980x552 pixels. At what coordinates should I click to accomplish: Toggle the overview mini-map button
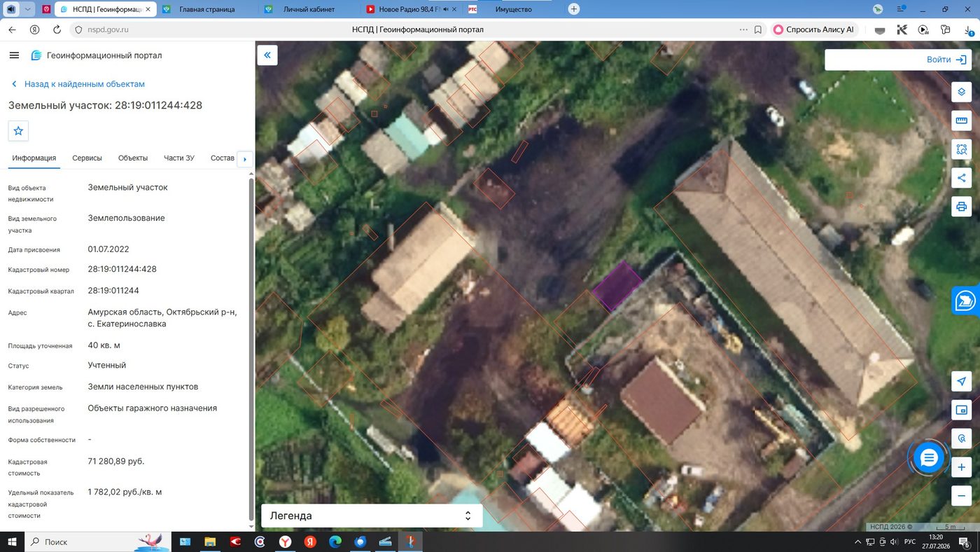[x=961, y=410]
